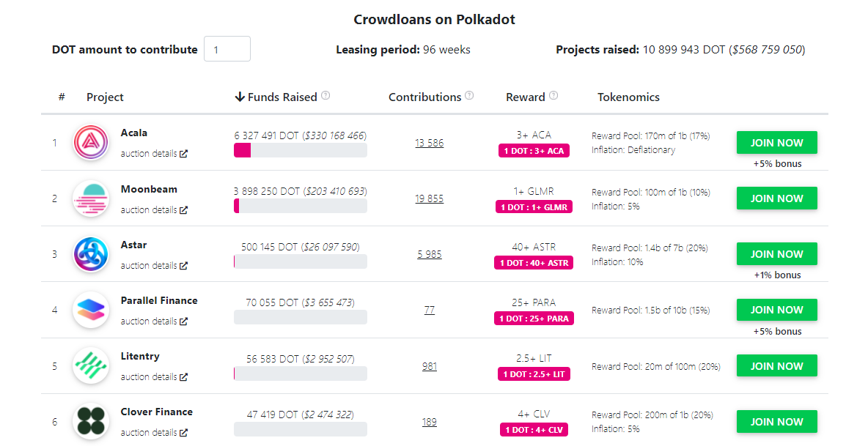Click the DOT amount to contribute field
The height and width of the screenshot is (446, 868).
coord(227,48)
